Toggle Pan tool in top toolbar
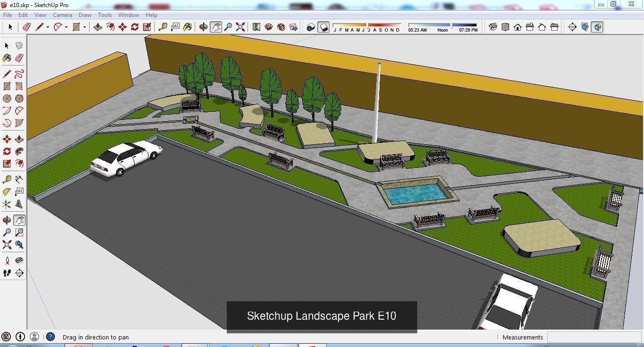The image size is (644, 347). (216, 27)
